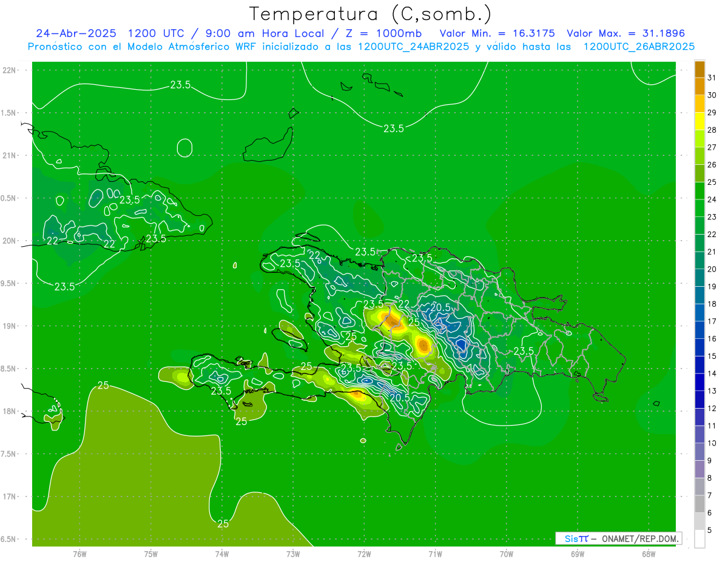The width and height of the screenshot is (728, 562).
Task: Click the '17N' latitude axis label
Action: [10, 497]
